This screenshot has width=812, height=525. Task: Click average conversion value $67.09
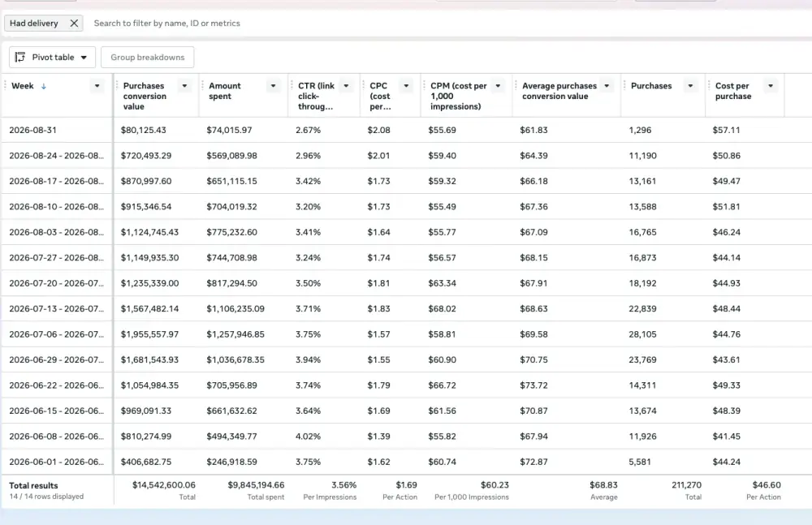(533, 232)
